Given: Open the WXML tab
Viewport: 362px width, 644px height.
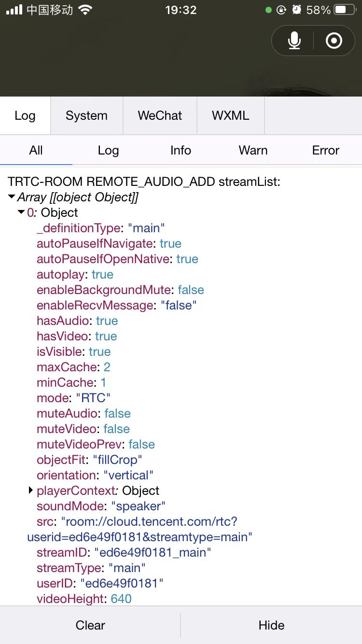Looking at the screenshot, I should (x=231, y=115).
